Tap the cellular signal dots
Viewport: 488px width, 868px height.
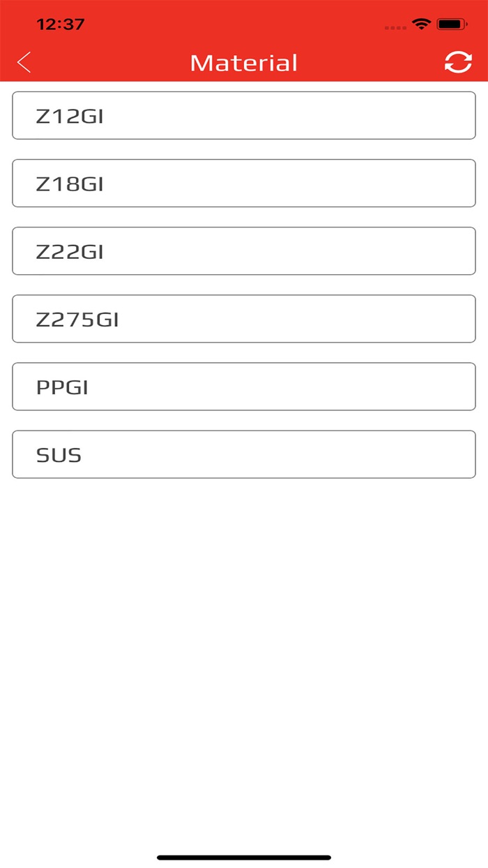pos(395,28)
